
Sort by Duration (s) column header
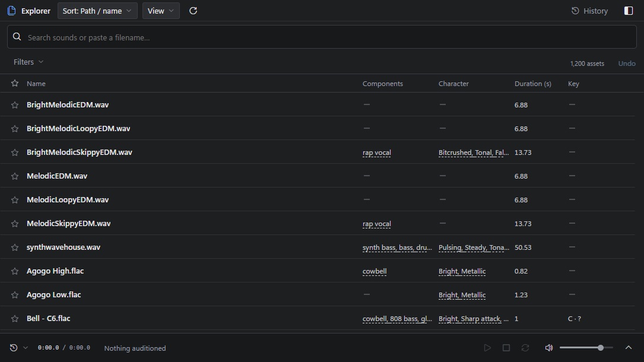pyautogui.click(x=532, y=83)
